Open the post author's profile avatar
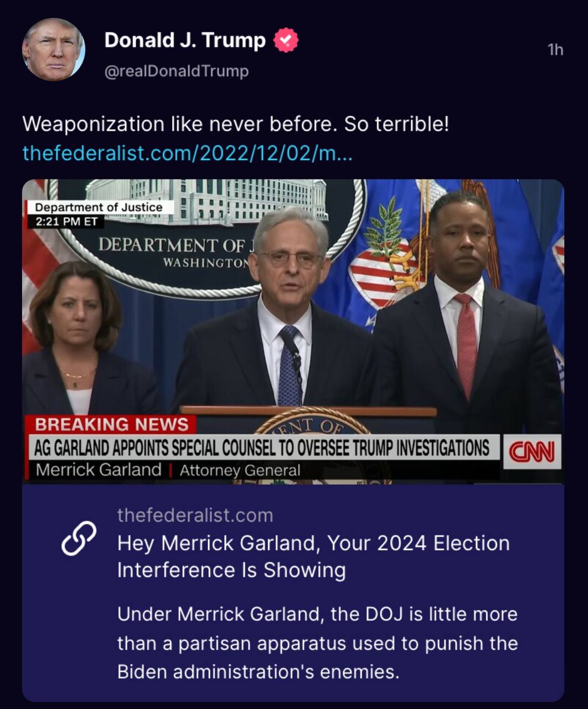 pyautogui.click(x=54, y=50)
